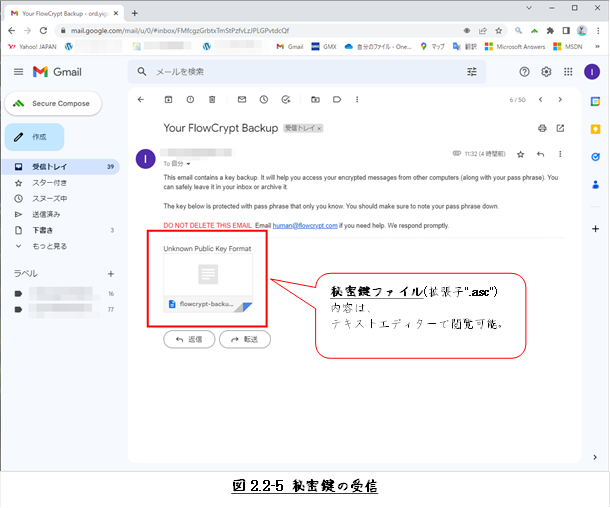The width and height of the screenshot is (610, 508).
Task: Open Microsoft Answers bookmark
Action: point(515,47)
